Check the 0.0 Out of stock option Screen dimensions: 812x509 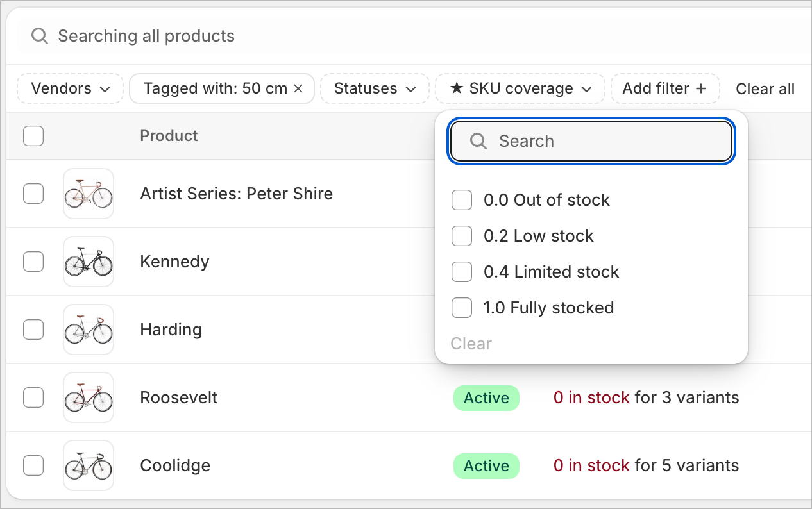[462, 200]
